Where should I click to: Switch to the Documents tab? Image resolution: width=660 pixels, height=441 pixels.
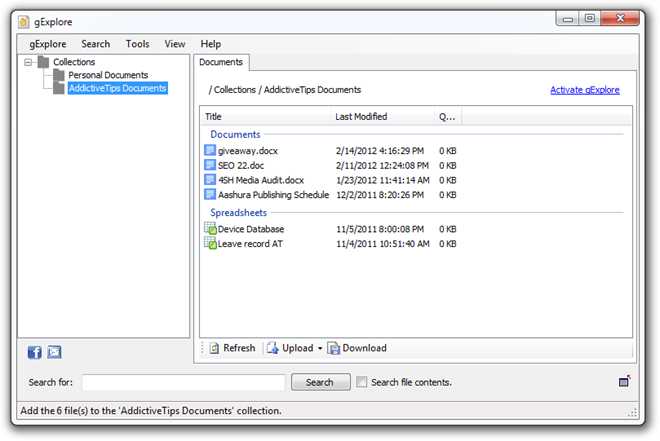(221, 62)
